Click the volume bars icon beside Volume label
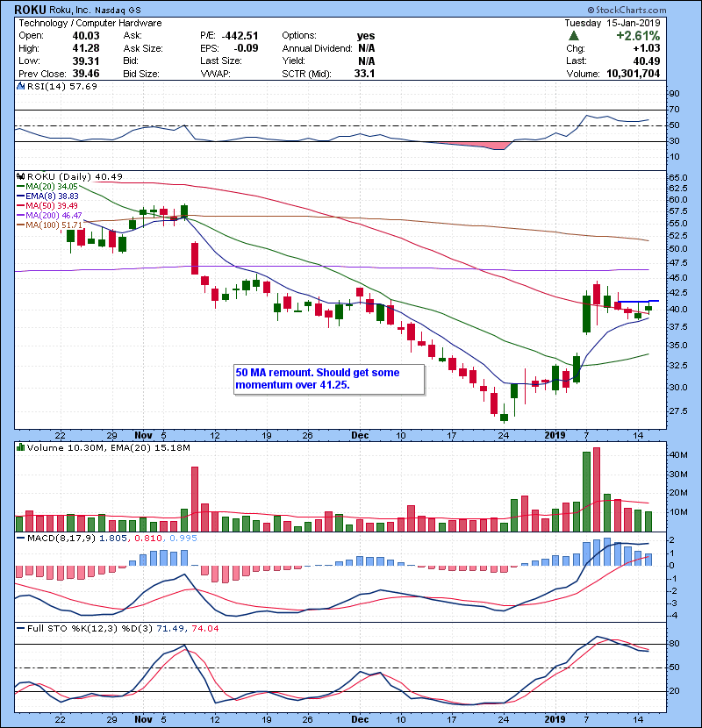 [x=20, y=447]
